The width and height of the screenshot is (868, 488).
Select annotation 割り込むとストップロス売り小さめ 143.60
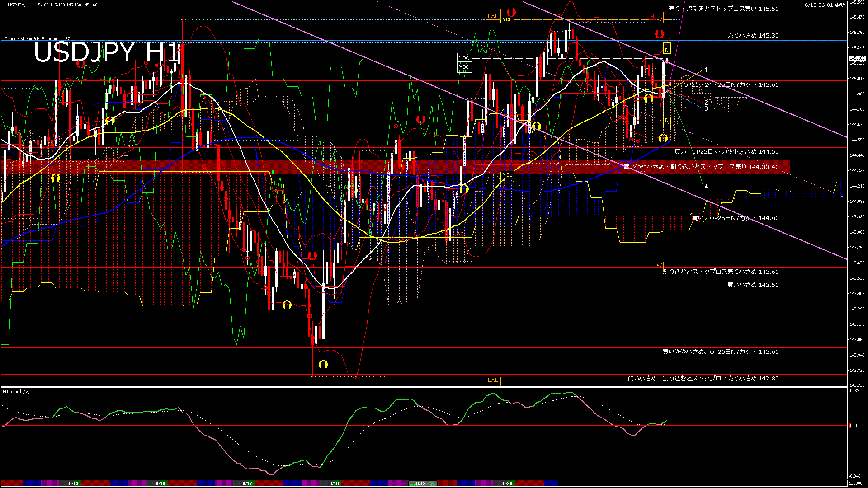(721, 272)
